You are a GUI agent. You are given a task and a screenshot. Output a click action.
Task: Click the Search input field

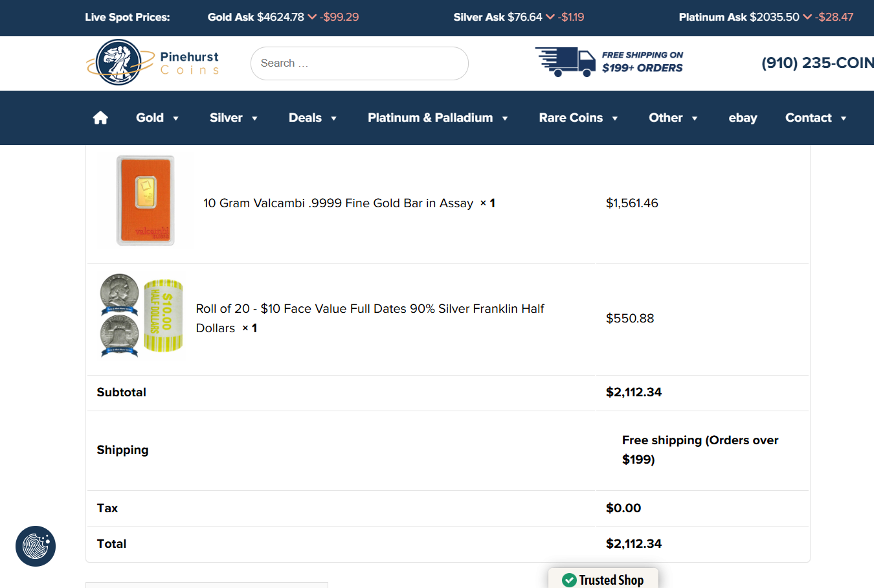pos(359,63)
